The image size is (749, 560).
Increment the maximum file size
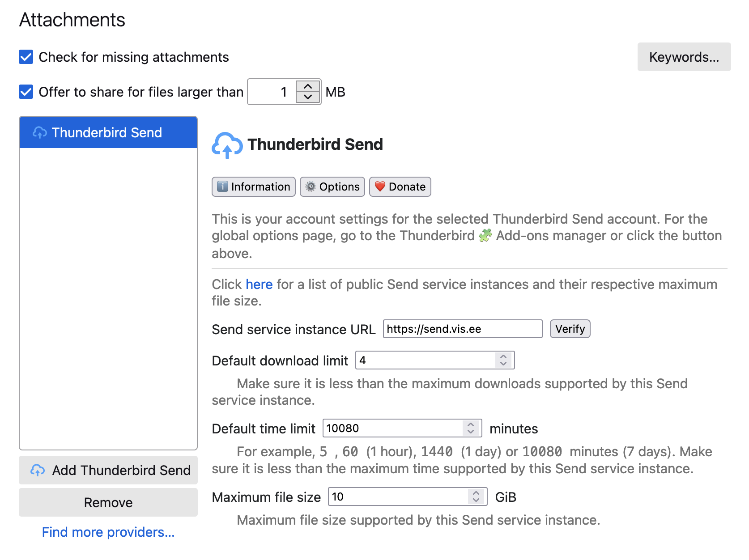[476, 493]
